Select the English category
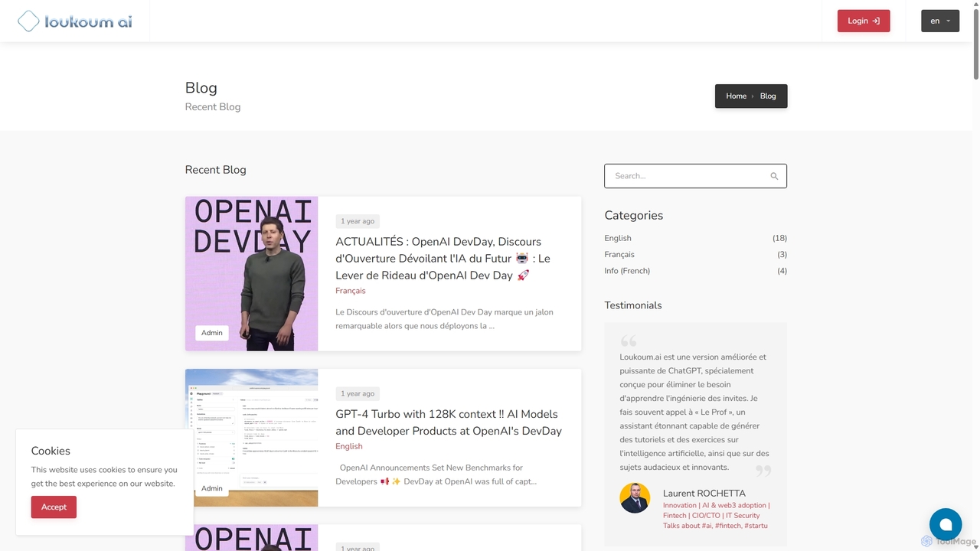Viewport: 980px width, 551px height. pos(618,238)
